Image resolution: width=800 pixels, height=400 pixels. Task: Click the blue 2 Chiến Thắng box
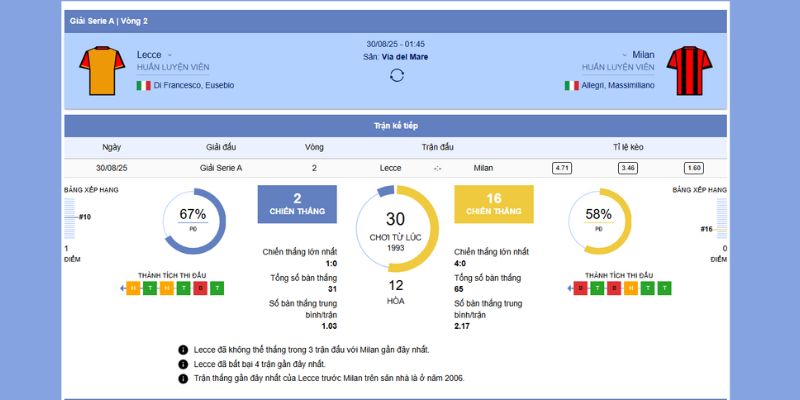(x=297, y=204)
